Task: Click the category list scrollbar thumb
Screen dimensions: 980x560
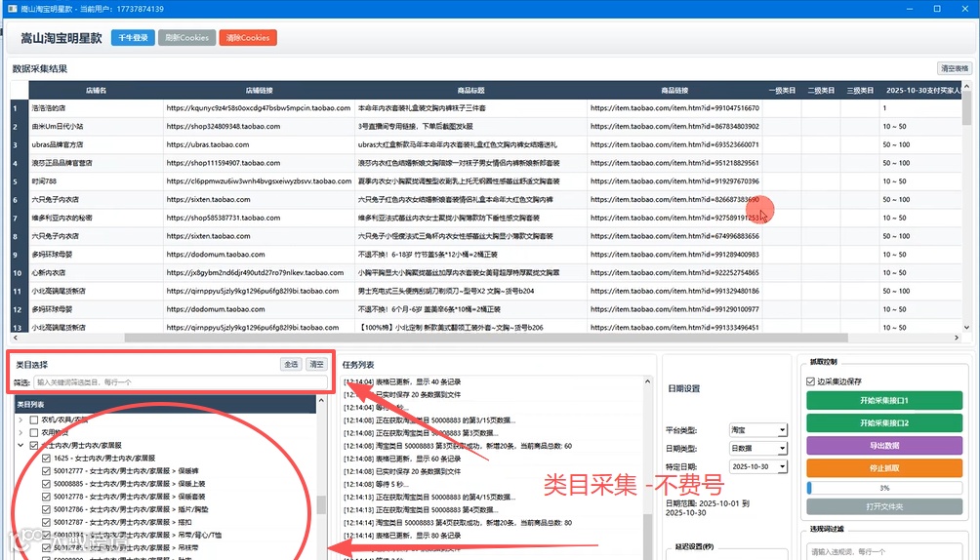Action: pyautogui.click(x=321, y=505)
